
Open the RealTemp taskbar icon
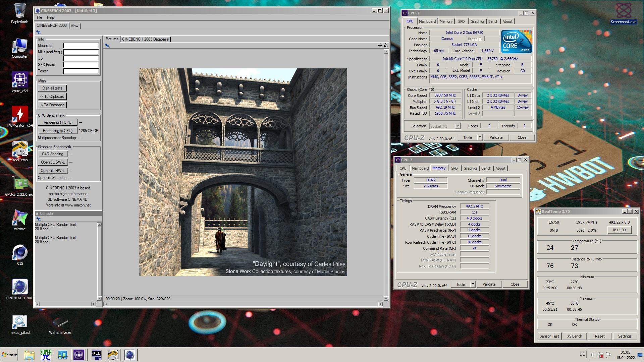[113, 355]
